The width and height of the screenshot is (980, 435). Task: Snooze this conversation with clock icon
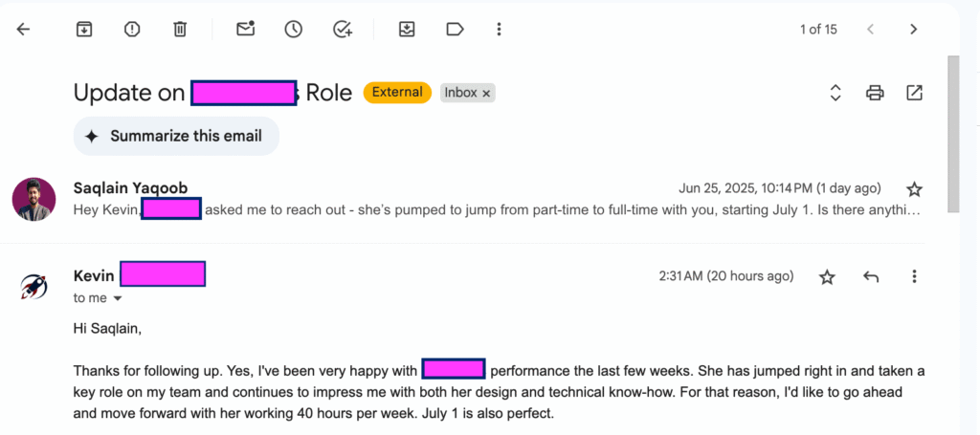(294, 29)
